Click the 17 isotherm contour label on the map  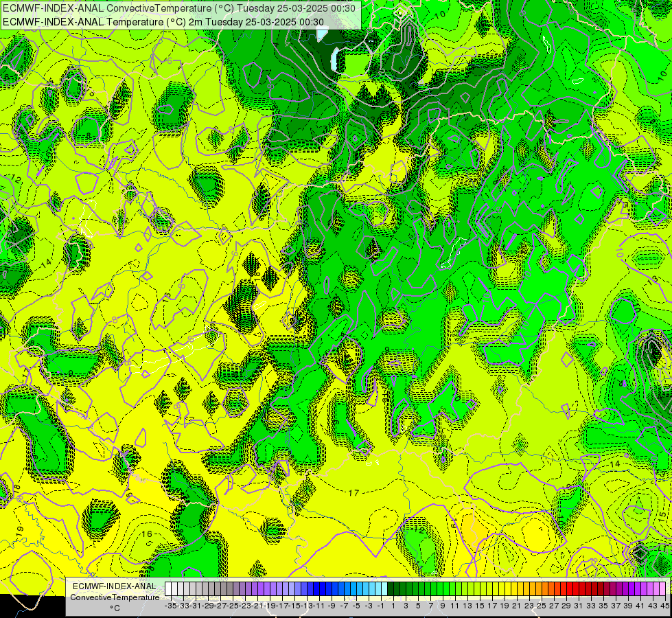(354, 493)
